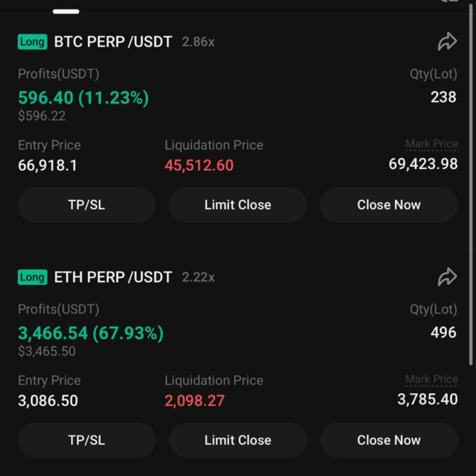Tap the Long badge on ETH position
This screenshot has width=476, height=476.
point(33,277)
